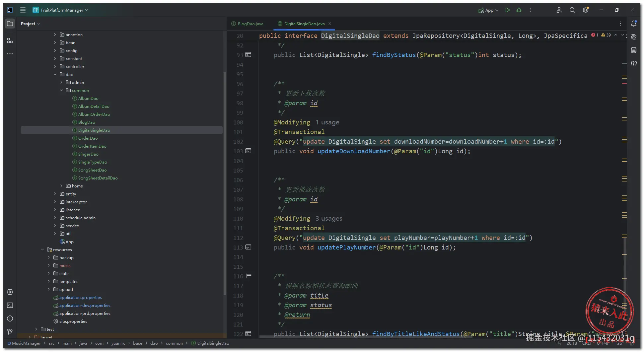Click the '1 usage' inlay hint
Screen dimensions: 644x352
click(x=327, y=122)
